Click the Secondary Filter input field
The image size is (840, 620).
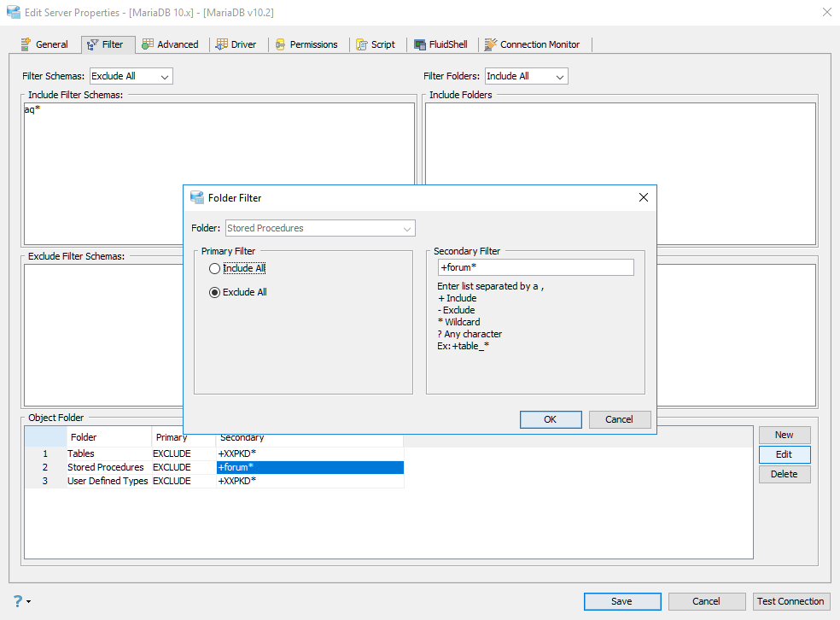[536, 267]
